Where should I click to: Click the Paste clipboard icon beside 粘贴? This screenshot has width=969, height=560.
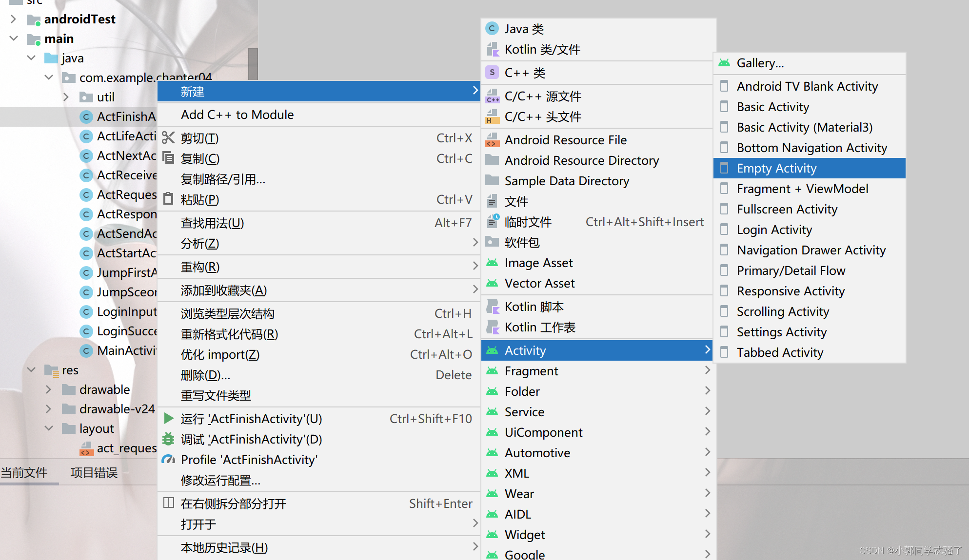point(168,199)
